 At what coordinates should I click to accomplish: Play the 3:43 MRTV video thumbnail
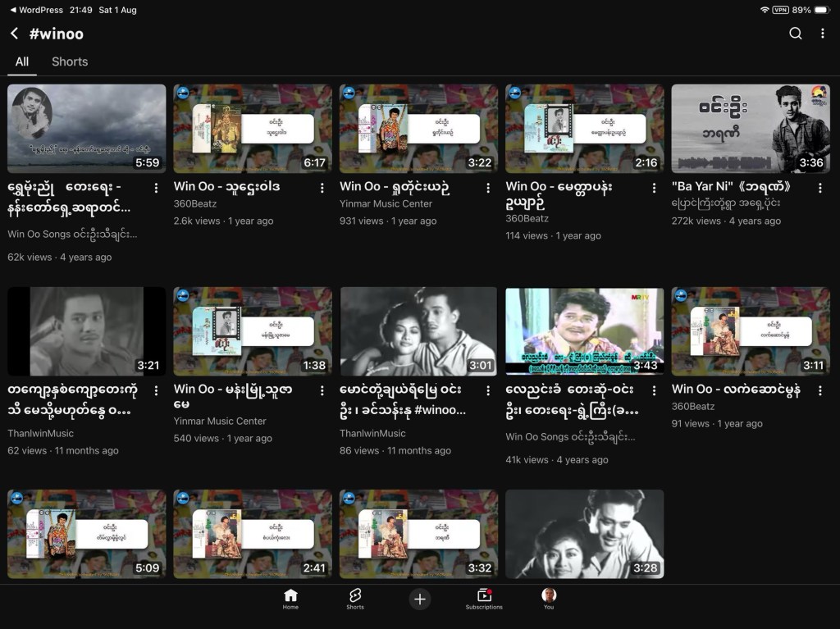pyautogui.click(x=585, y=331)
